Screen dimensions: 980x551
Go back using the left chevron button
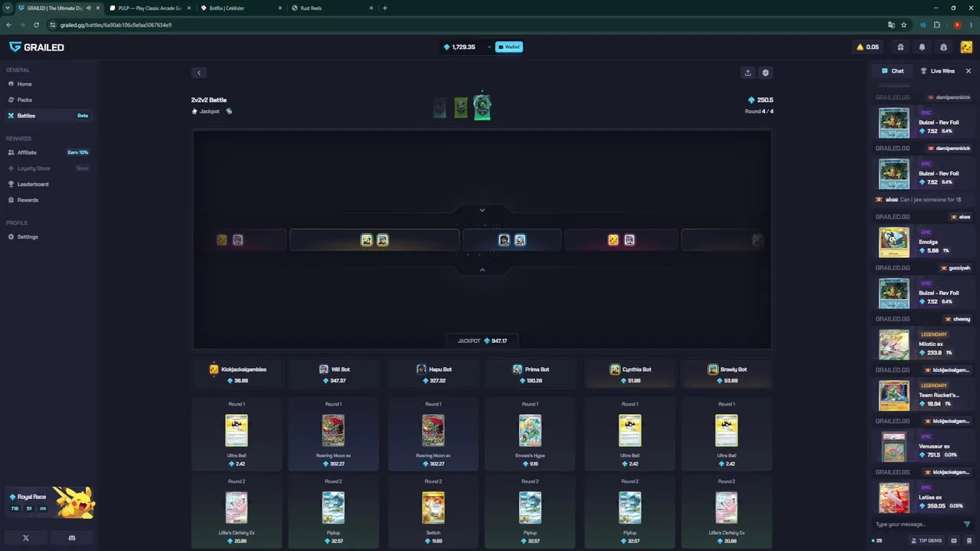199,73
